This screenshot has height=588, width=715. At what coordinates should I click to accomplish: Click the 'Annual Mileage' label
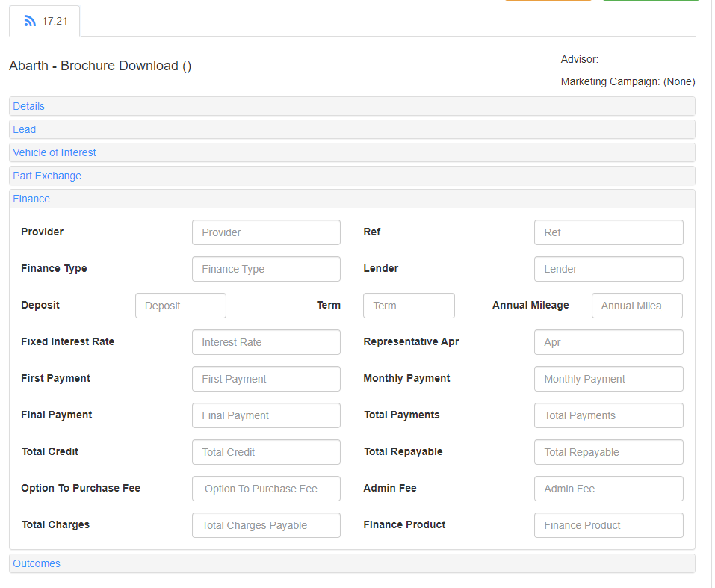530,305
